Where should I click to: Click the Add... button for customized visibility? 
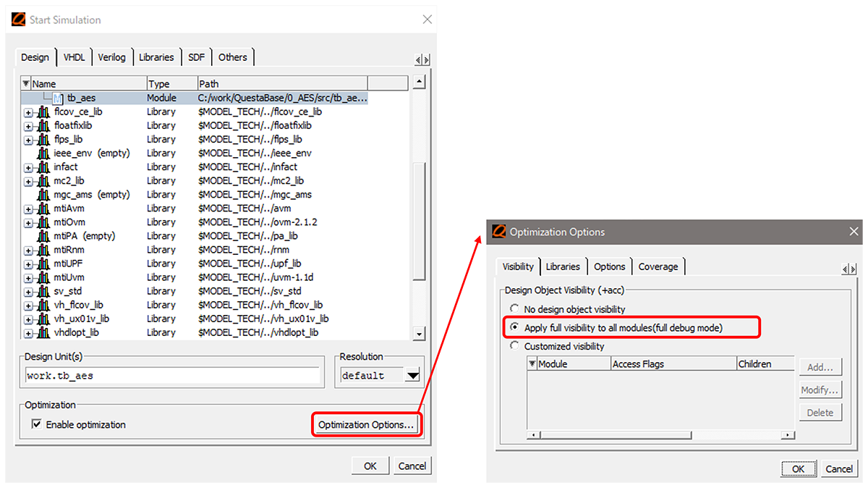(820, 367)
